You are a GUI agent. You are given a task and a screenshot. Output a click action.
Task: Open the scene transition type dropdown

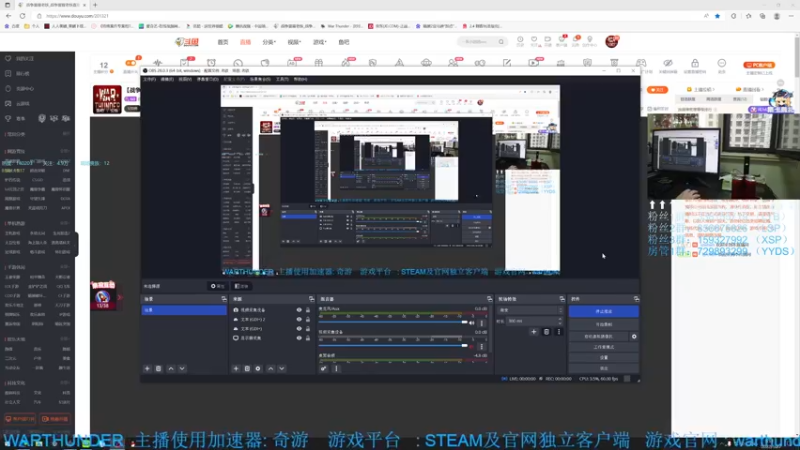(x=531, y=310)
